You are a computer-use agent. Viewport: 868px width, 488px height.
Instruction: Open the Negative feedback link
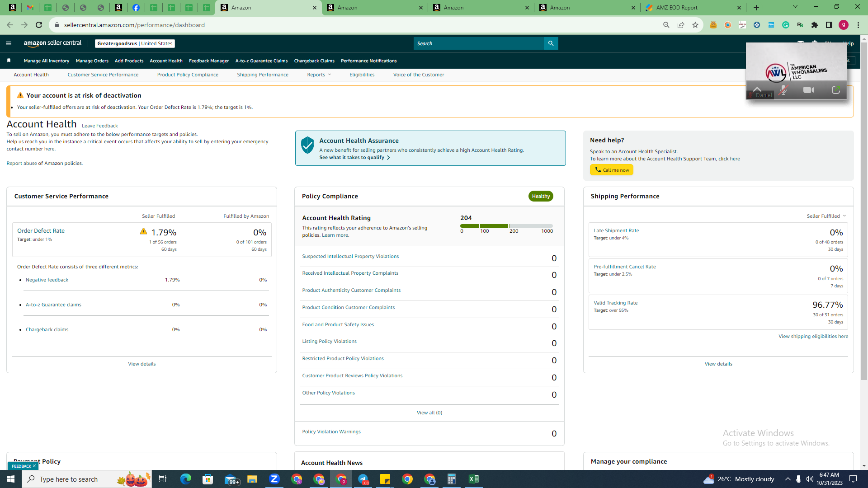[47, 280]
